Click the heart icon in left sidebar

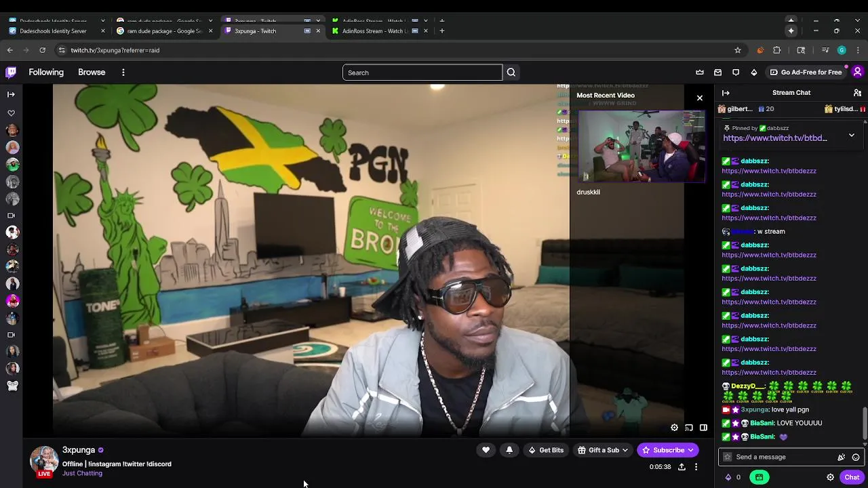pos(11,113)
